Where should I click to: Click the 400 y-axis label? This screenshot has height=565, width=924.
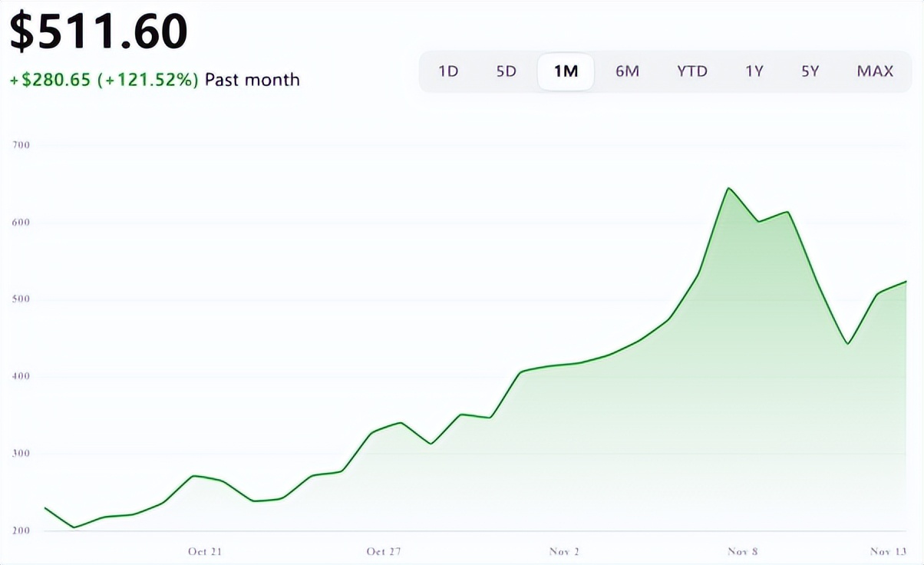[21, 376]
